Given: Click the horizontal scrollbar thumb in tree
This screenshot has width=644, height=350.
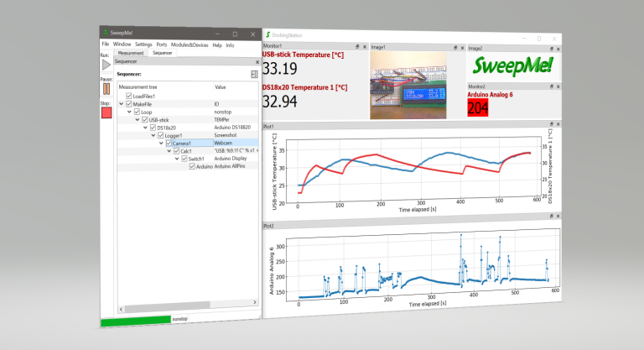Looking at the screenshot, I should coord(167,306).
